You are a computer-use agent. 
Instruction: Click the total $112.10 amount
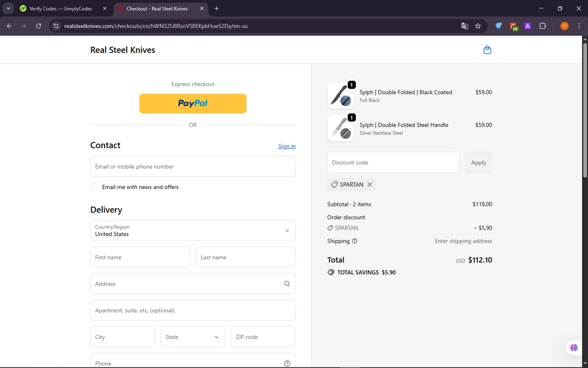480,260
